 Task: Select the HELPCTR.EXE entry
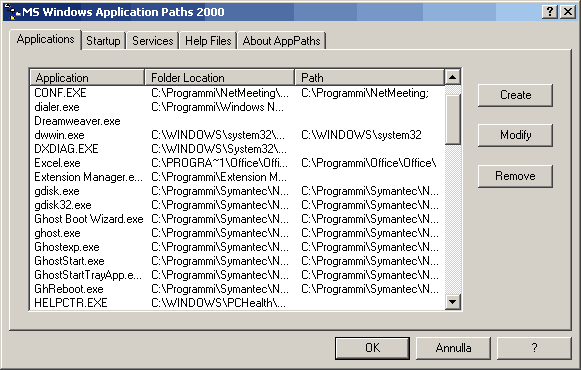point(71,303)
